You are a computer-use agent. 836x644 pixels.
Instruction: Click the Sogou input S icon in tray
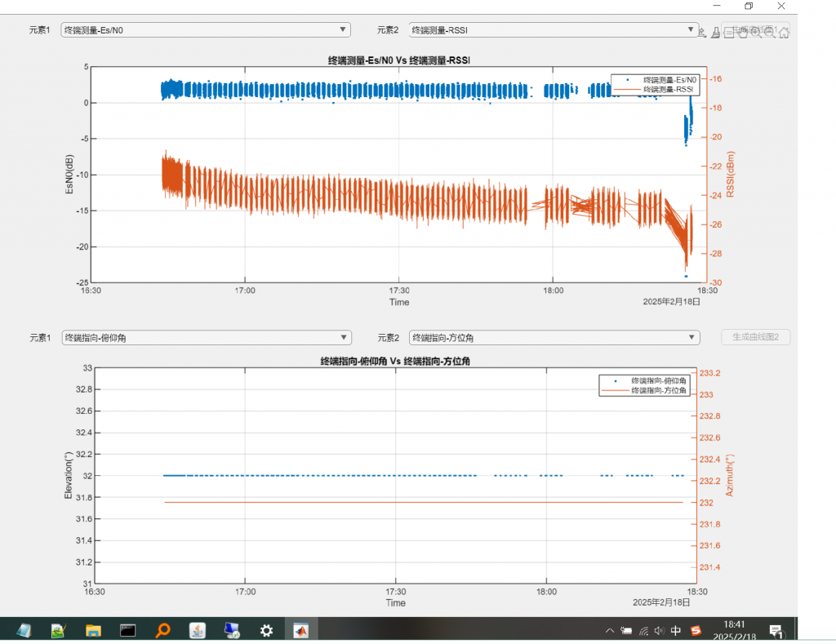pos(696,631)
